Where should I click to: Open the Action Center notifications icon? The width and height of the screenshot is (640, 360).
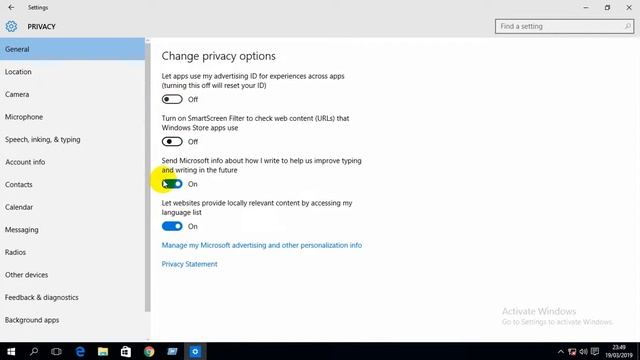point(595,352)
